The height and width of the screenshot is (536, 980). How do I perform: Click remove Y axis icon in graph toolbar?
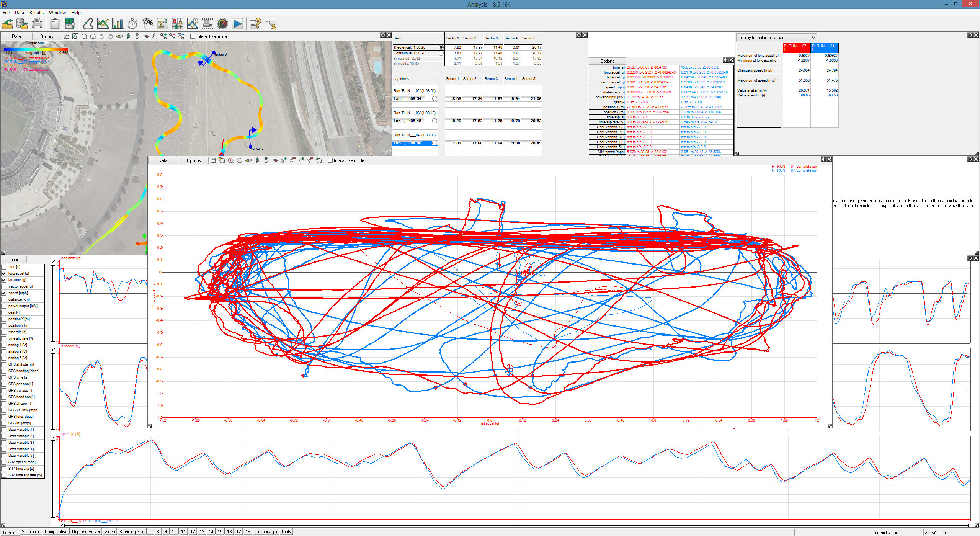pyautogui.click(x=310, y=160)
